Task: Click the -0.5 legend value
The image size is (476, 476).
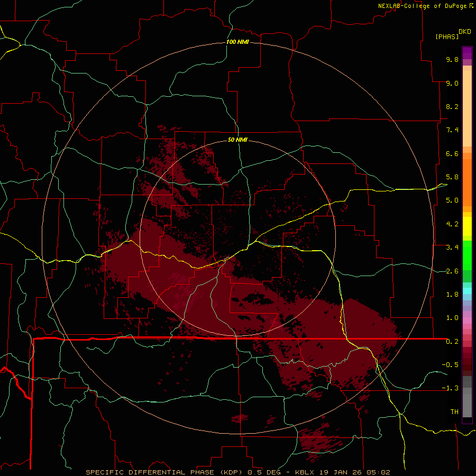Action: coord(450,365)
